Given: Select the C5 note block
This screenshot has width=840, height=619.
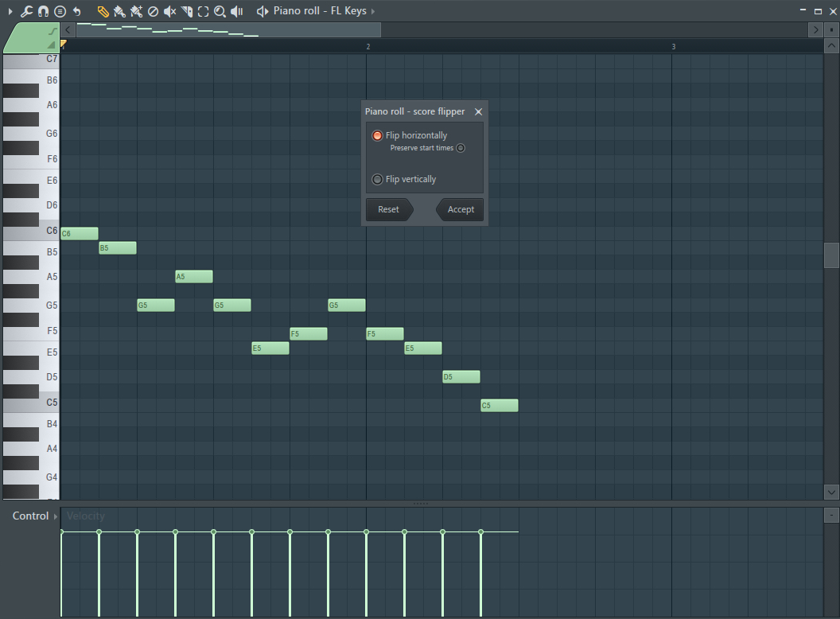Looking at the screenshot, I should (x=500, y=405).
